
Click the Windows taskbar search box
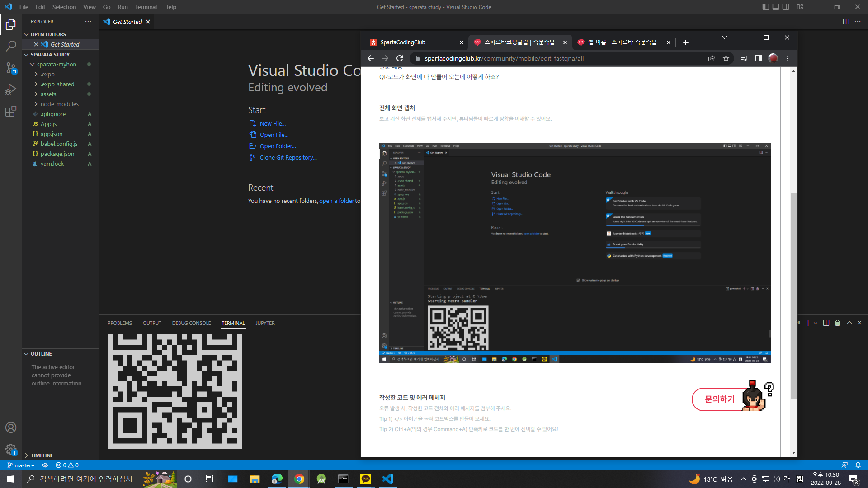pos(99,479)
